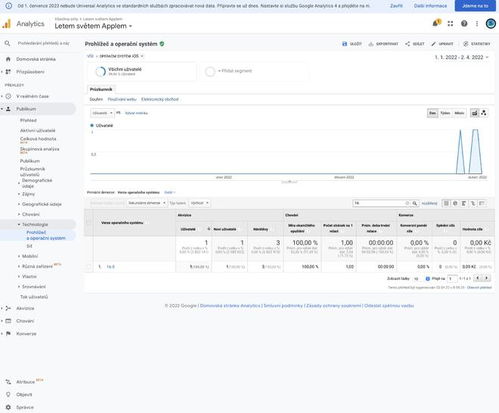Export the report via Exportovat
Image resolution: width=499 pixels, height=413 pixels.
tap(383, 44)
